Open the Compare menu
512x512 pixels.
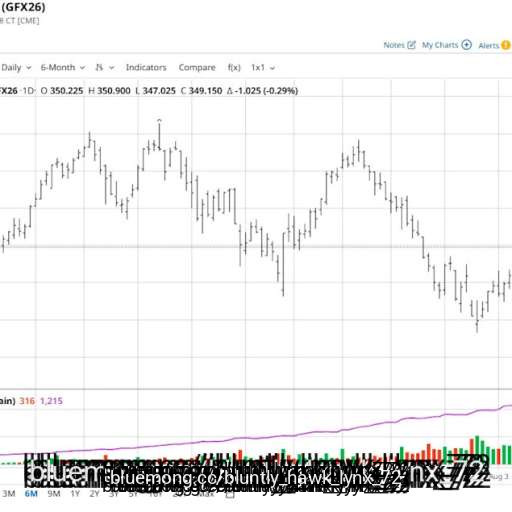197,68
